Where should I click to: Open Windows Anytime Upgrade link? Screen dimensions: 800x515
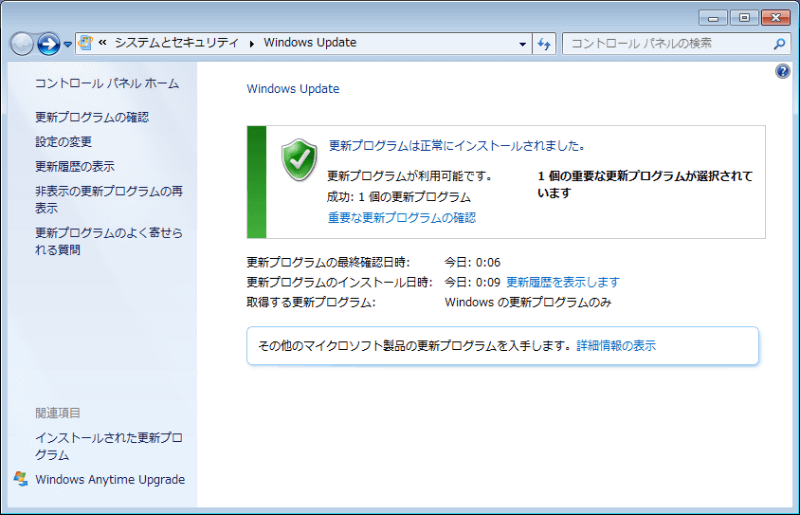[x=110, y=479]
